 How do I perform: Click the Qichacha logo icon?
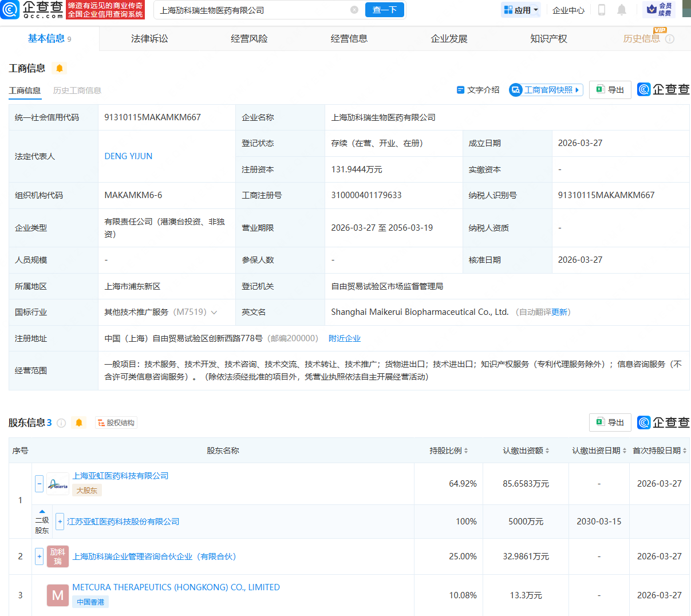point(10,10)
